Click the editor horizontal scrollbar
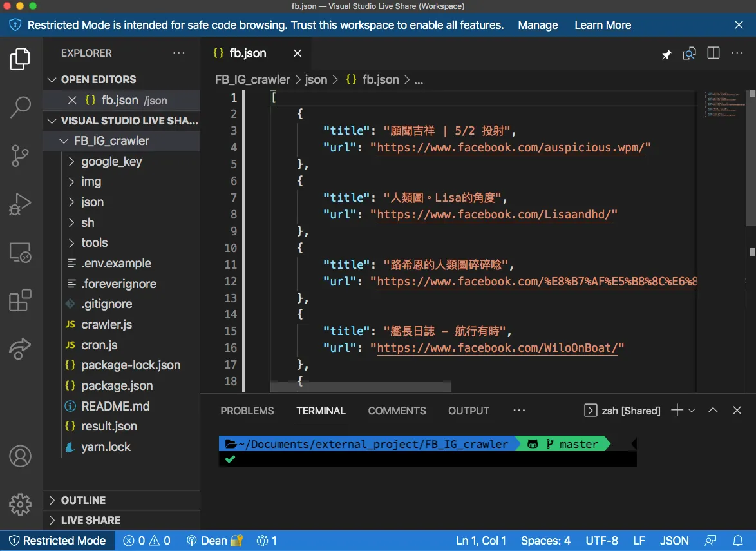 click(x=361, y=386)
